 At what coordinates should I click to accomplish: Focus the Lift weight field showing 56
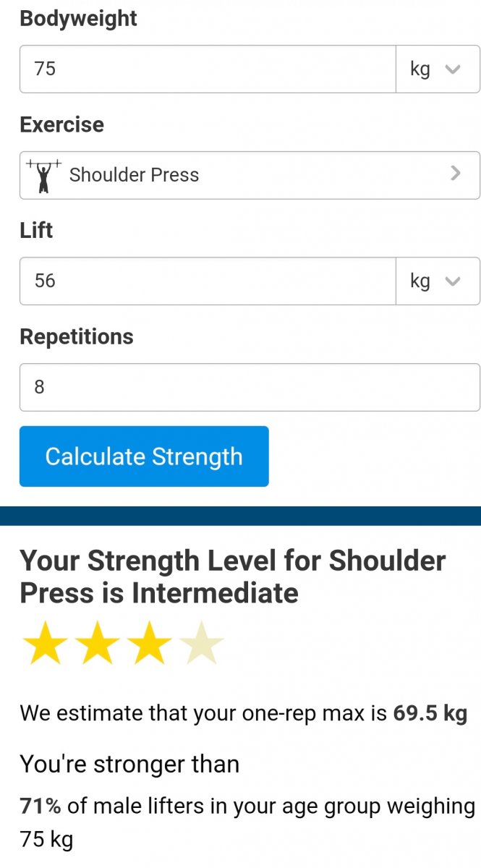[207, 281]
